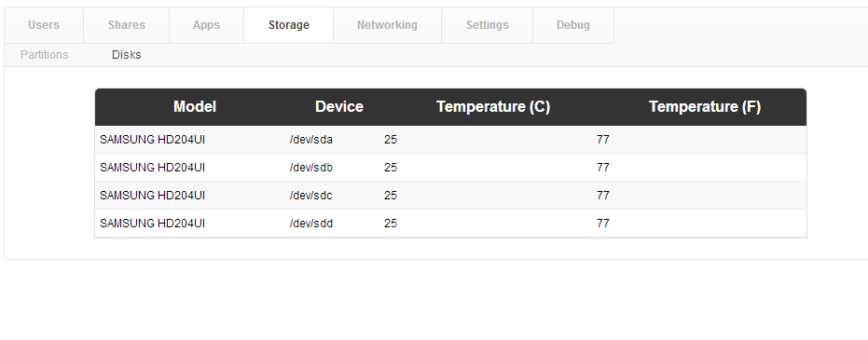The height and width of the screenshot is (340, 868).
Task: Open the Users tab
Action: click(x=44, y=25)
